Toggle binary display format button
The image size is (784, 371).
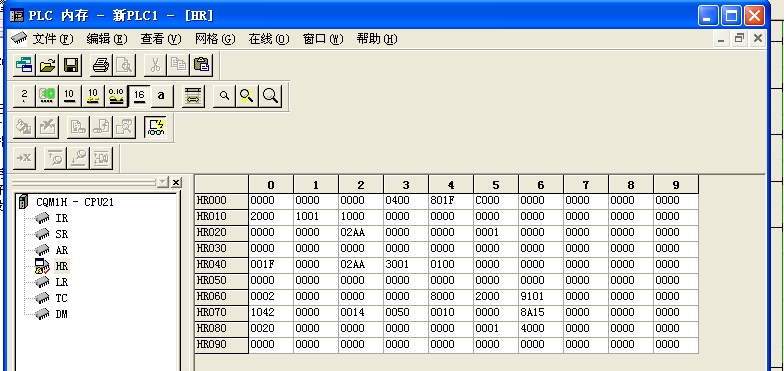click(x=24, y=96)
